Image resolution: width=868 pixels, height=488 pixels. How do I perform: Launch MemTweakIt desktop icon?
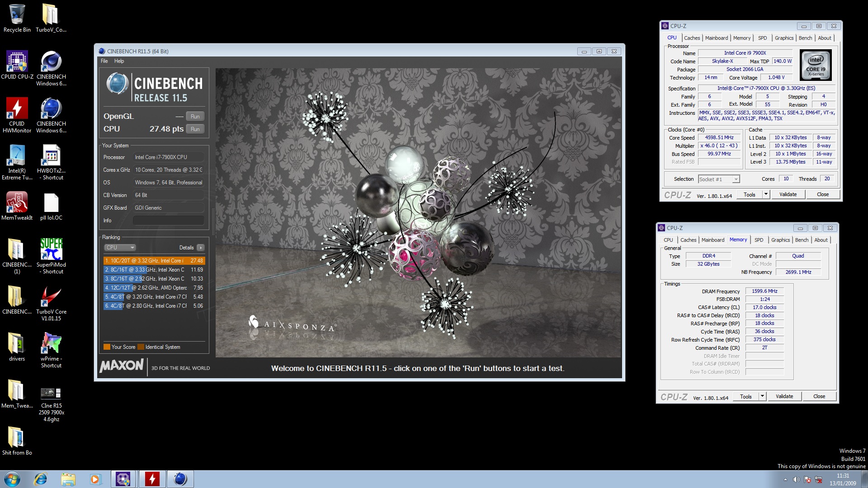[17, 206]
